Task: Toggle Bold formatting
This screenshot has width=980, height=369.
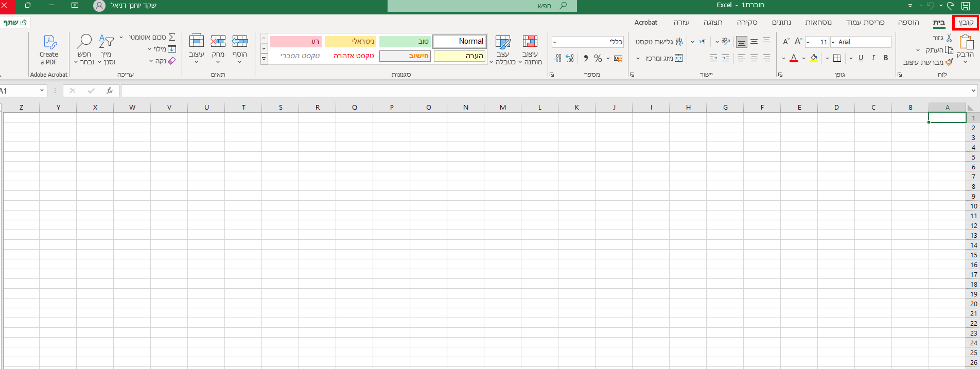Action: pos(886,58)
